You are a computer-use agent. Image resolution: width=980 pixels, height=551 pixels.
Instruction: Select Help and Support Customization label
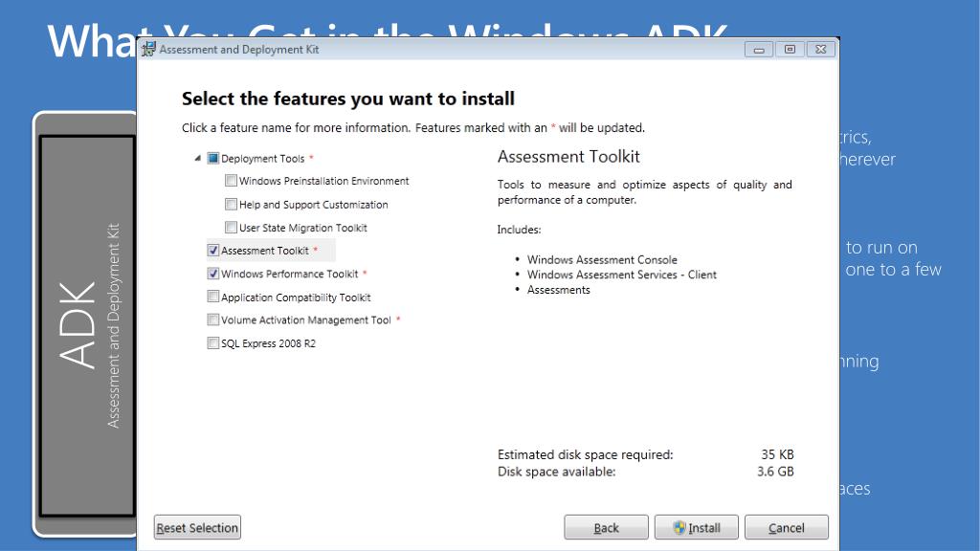coord(313,205)
